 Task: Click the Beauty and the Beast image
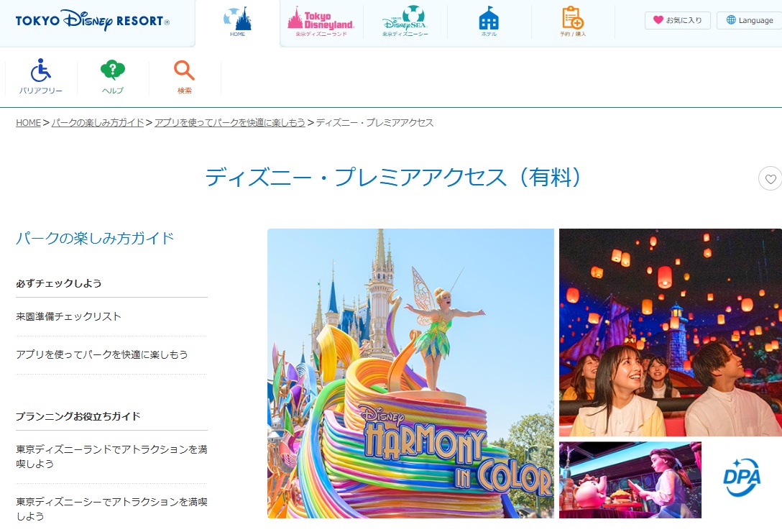(x=630, y=480)
